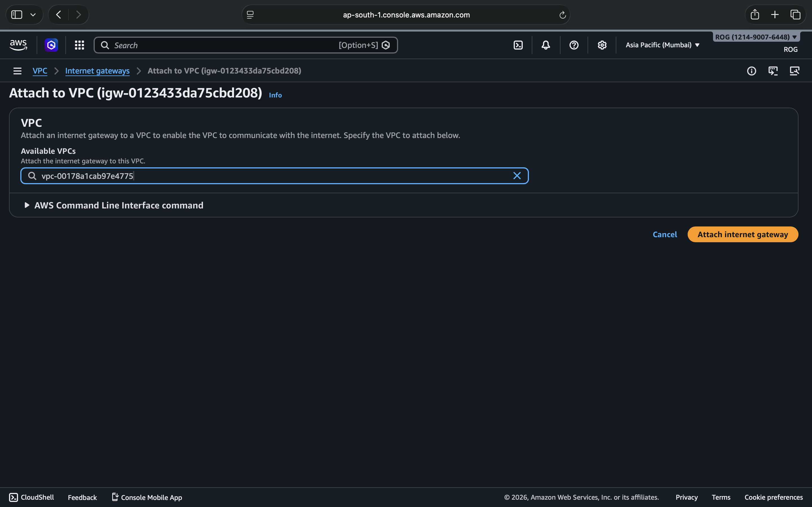Open the AWS services grid menu

point(79,45)
